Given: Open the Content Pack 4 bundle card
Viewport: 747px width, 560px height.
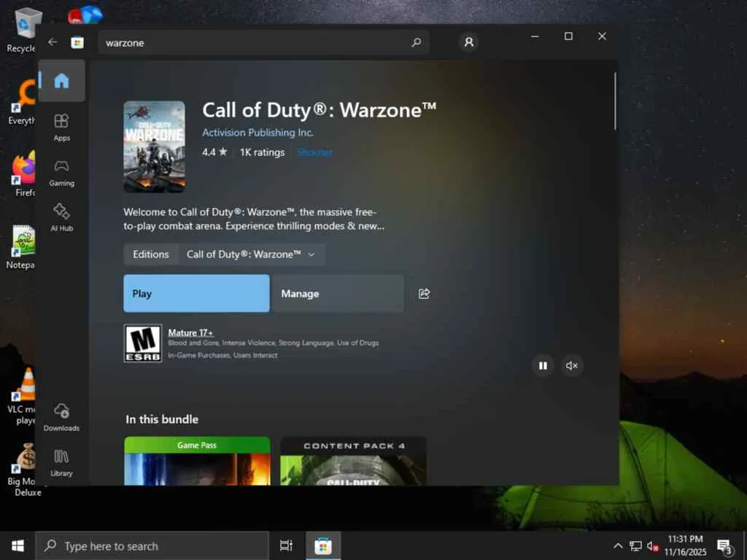Looking at the screenshot, I should 354,461.
